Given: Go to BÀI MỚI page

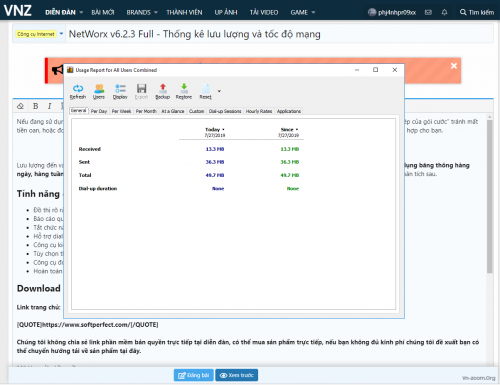Looking at the screenshot, I should click(103, 12).
